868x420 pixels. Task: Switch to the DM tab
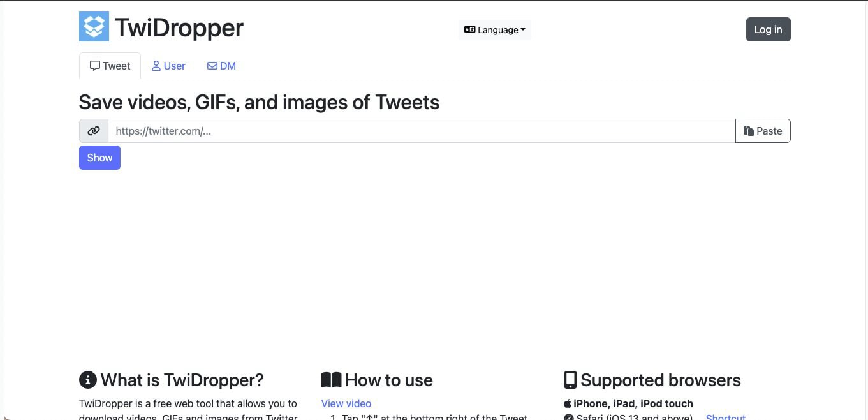click(221, 66)
